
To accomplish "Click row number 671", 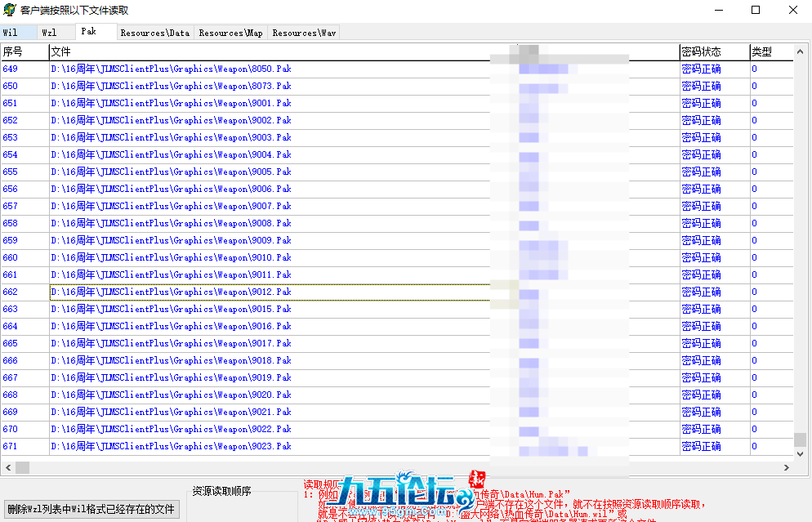I will point(11,446).
